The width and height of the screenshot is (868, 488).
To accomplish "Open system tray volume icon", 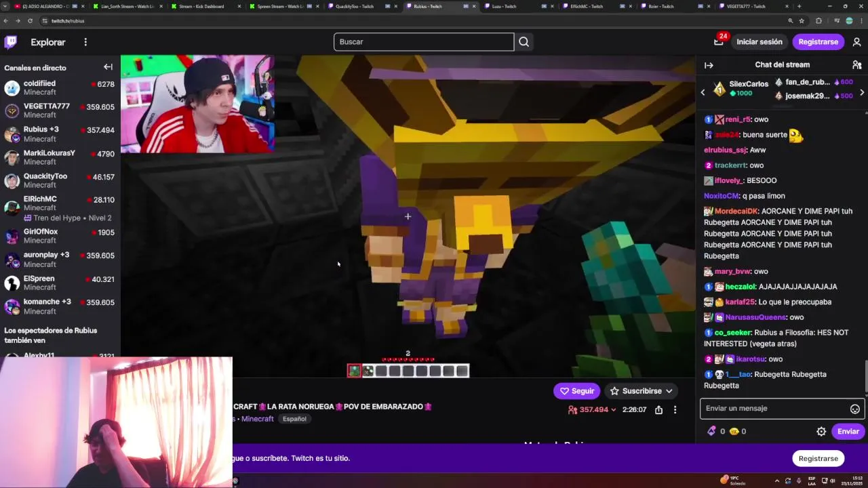I will pyautogui.click(x=832, y=481).
